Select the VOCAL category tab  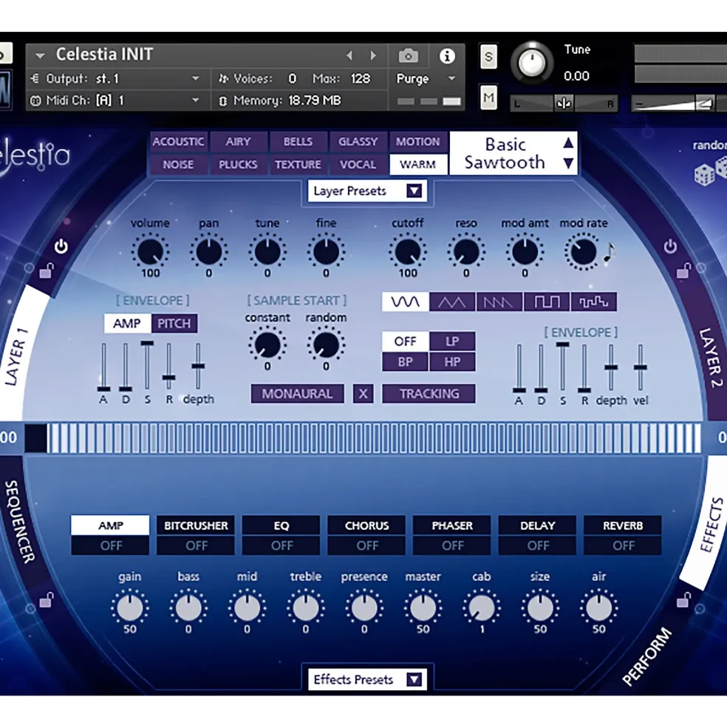[358, 164]
